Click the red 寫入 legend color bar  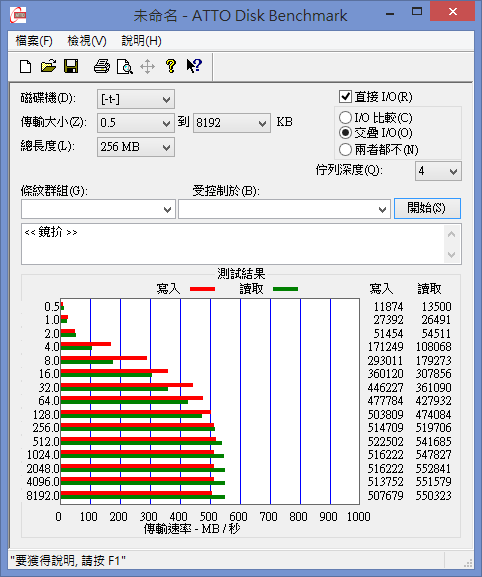coord(202,289)
